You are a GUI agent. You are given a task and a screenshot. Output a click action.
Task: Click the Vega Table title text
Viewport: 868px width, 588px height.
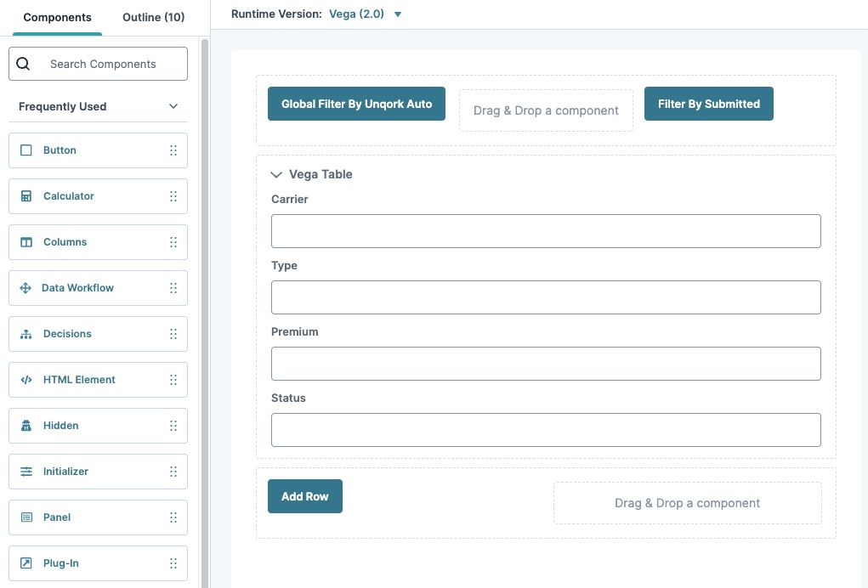(x=321, y=174)
